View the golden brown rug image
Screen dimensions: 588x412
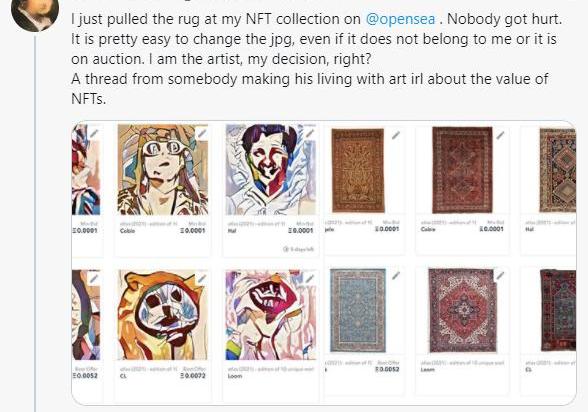[358, 171]
